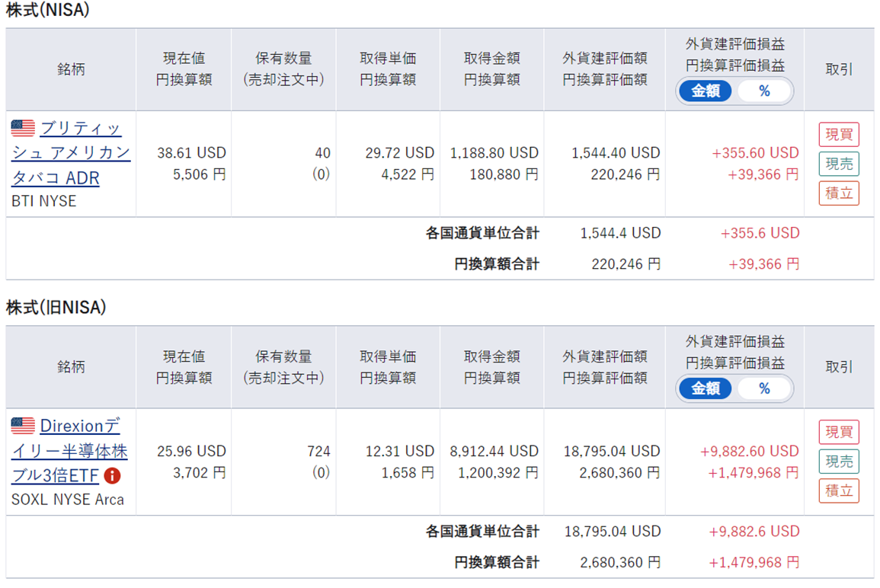
Task: Click the holding quantity 40
Action: pos(323,152)
